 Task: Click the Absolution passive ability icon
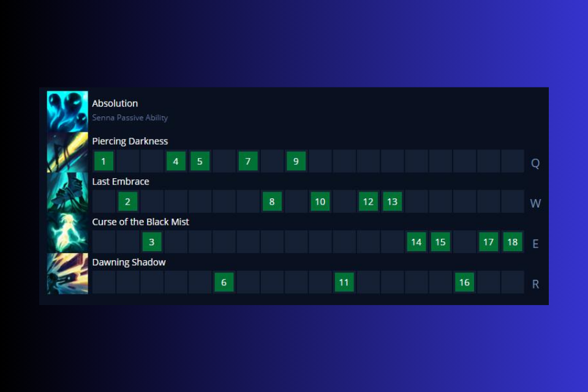coord(67,111)
